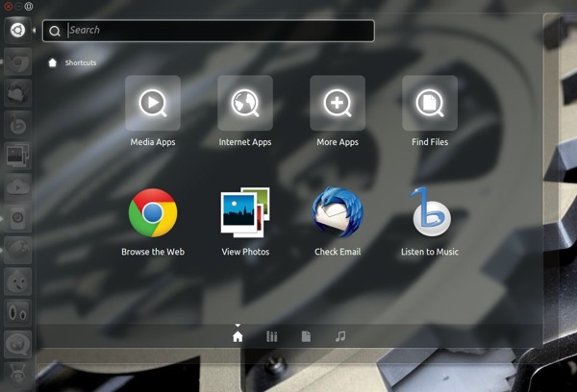The image size is (577, 392).
Task: Open Chrome from the launcher
Action: [x=17, y=61]
